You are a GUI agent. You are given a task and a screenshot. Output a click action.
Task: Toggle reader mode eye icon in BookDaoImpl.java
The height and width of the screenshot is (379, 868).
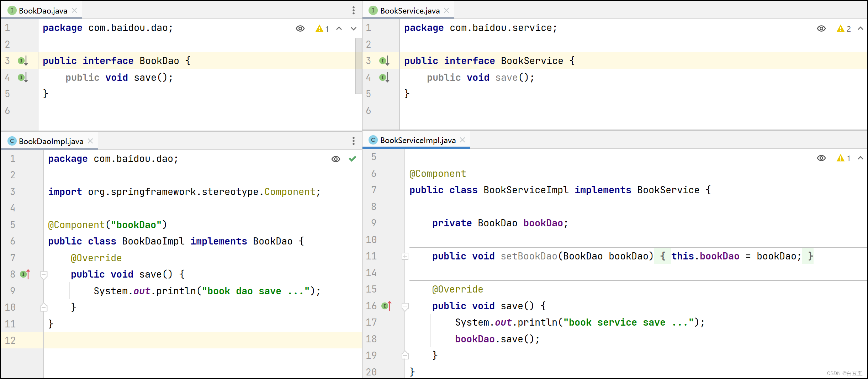335,159
